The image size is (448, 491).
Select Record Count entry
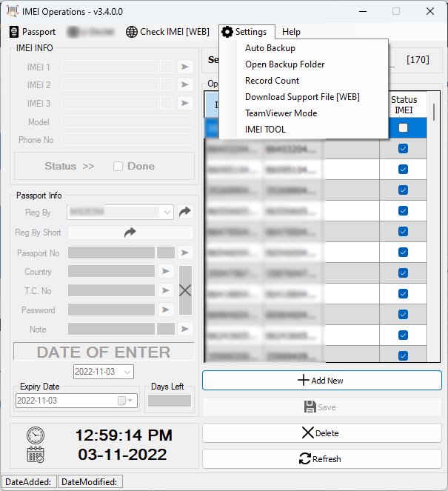coord(272,81)
